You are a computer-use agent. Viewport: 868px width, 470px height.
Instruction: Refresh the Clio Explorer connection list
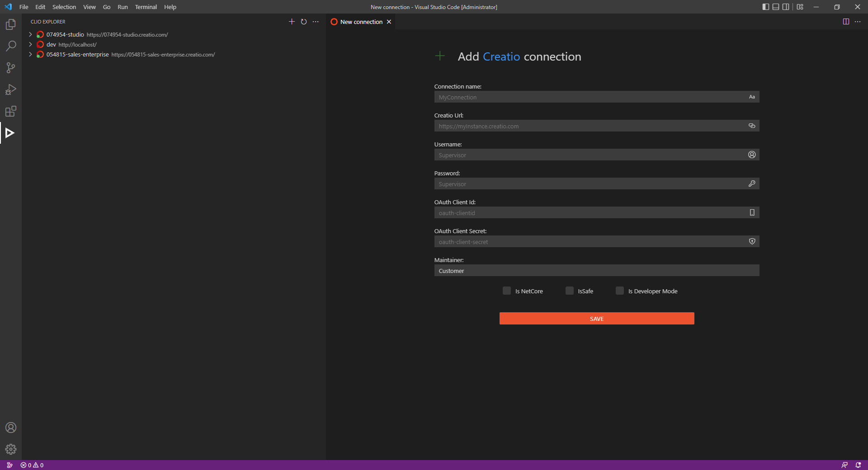pos(303,22)
